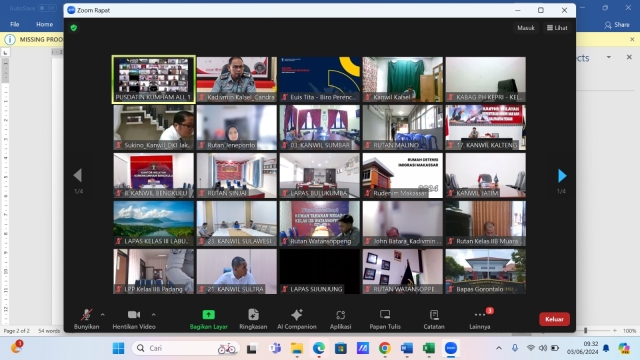Image resolution: width=640 pixels, height=360 pixels.
Task: Select PUSDATIN KUMHAM ALL 1 video tile
Action: click(x=153, y=79)
